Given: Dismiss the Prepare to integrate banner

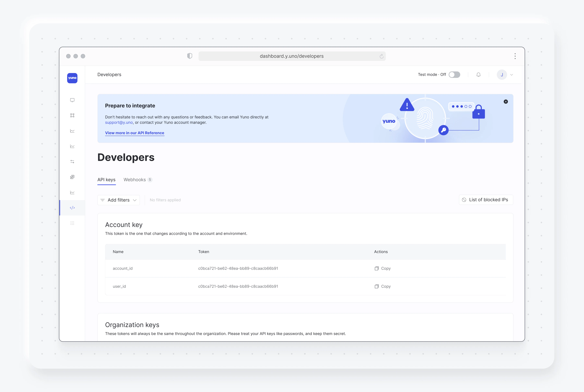Looking at the screenshot, I should pos(505,101).
